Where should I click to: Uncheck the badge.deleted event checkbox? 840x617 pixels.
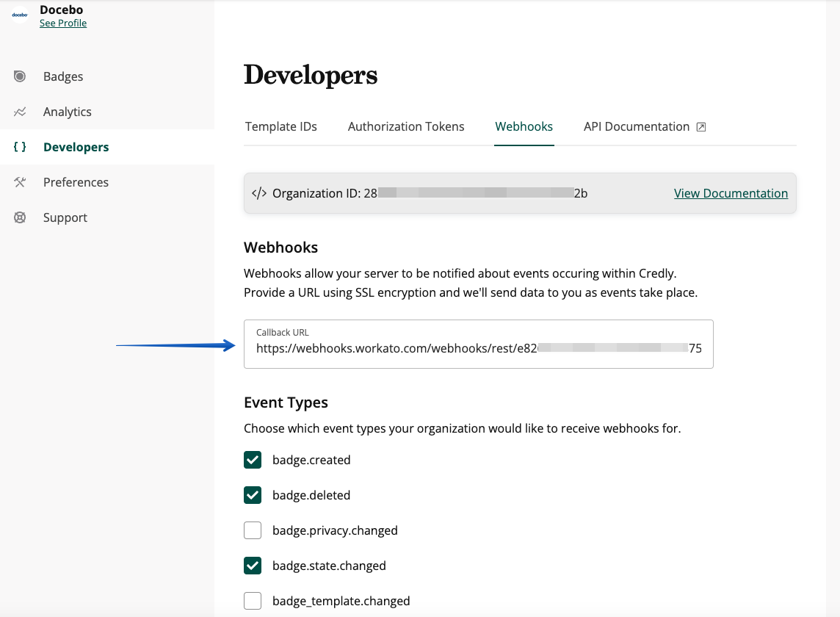(253, 495)
